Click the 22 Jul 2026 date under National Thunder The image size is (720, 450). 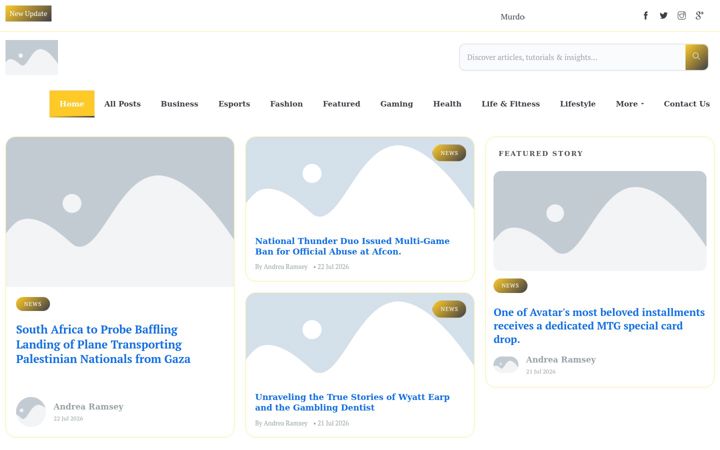tap(333, 266)
